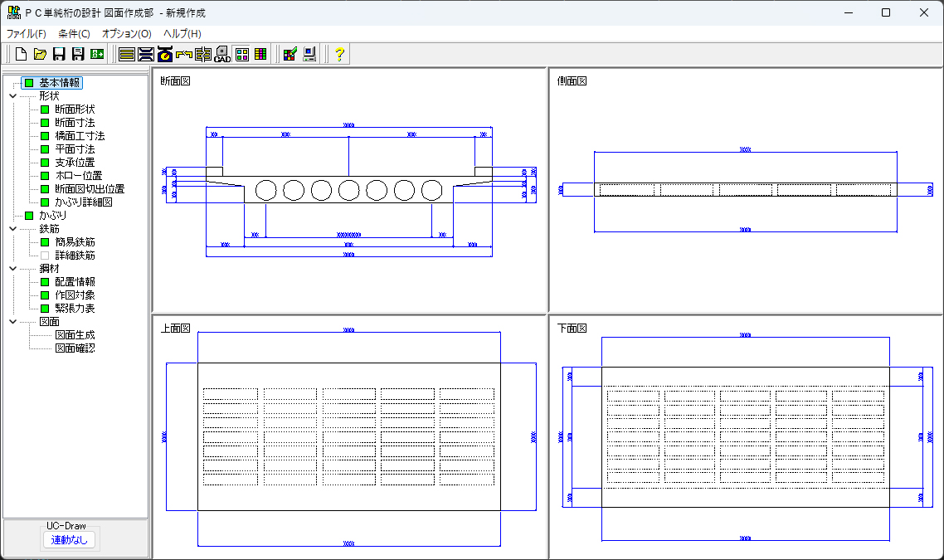Open the 条件(C) menu
Screen dimensions: 944x560
tap(74, 34)
